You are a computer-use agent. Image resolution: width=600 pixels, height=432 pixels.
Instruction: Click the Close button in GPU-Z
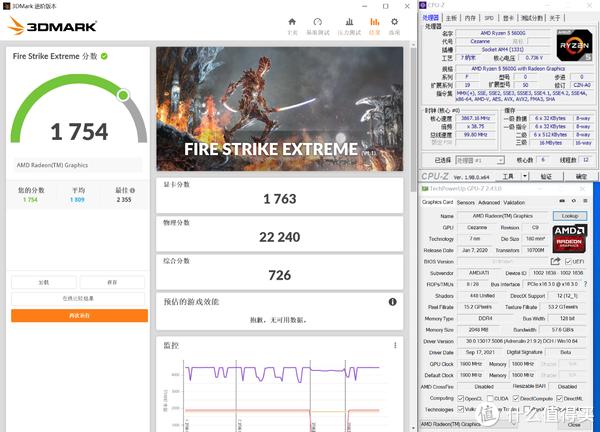pyautogui.click(x=574, y=425)
